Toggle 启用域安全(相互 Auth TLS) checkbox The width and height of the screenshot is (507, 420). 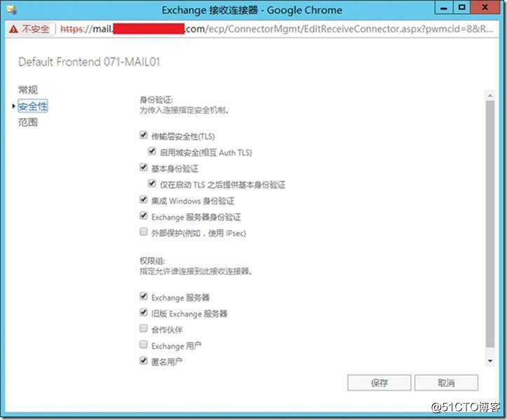pos(151,151)
